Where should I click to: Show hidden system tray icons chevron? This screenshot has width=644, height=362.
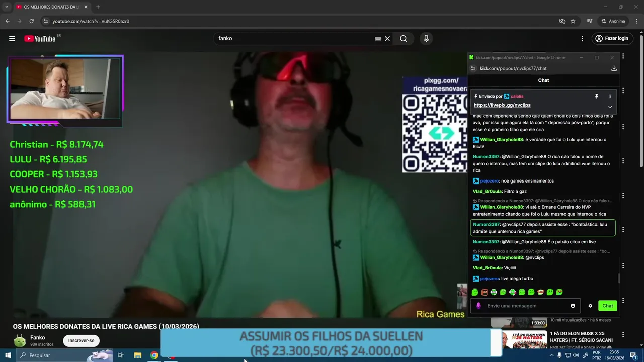point(551,355)
